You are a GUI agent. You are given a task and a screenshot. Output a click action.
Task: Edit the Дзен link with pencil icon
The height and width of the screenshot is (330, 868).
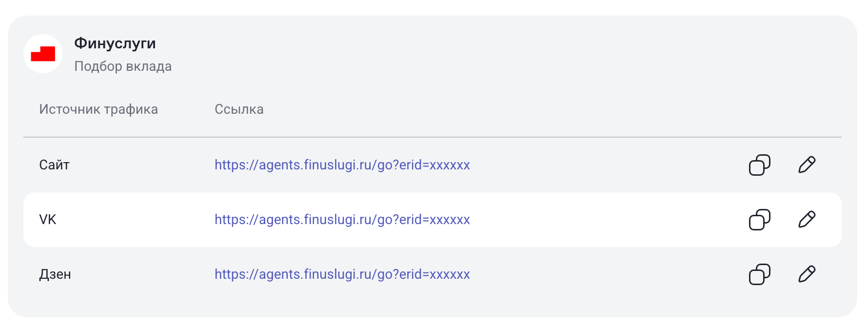[807, 274]
